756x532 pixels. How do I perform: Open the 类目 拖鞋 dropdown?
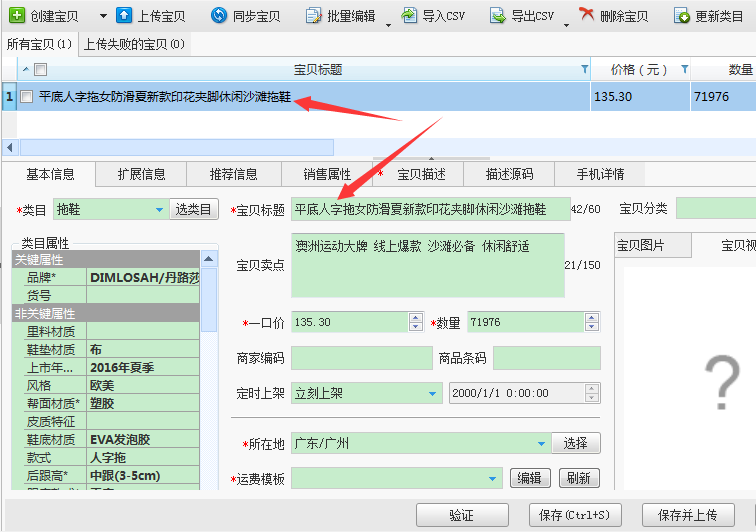tap(159, 210)
